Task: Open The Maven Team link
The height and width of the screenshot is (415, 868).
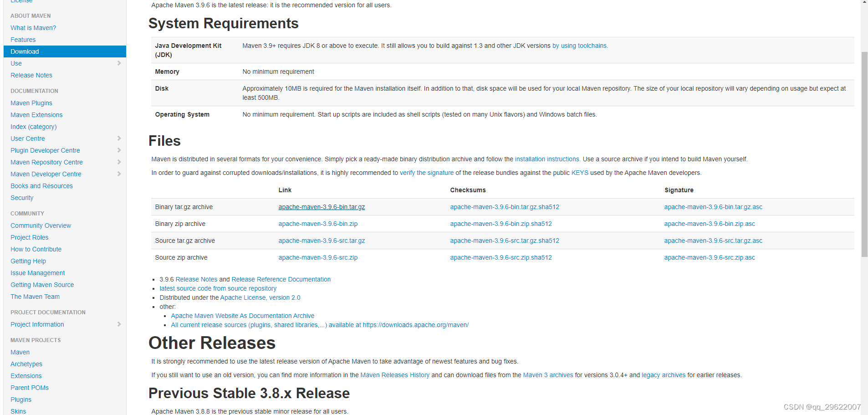Action: 35,297
